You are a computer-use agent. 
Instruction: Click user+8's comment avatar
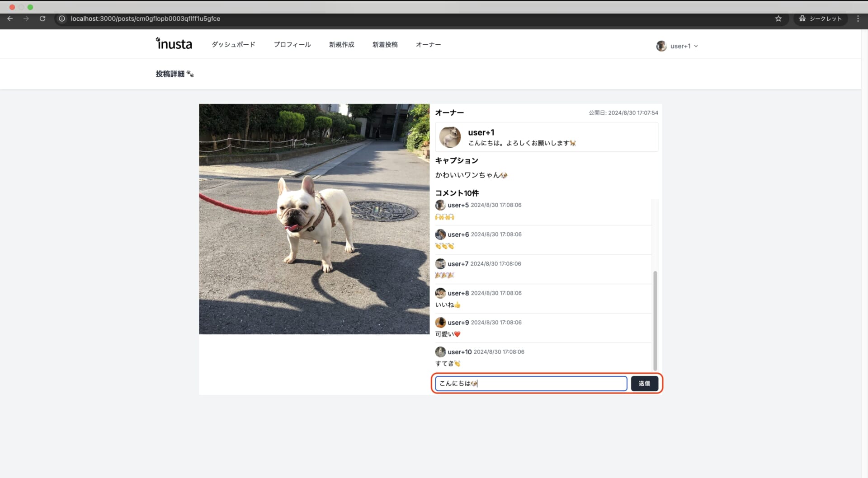point(440,293)
